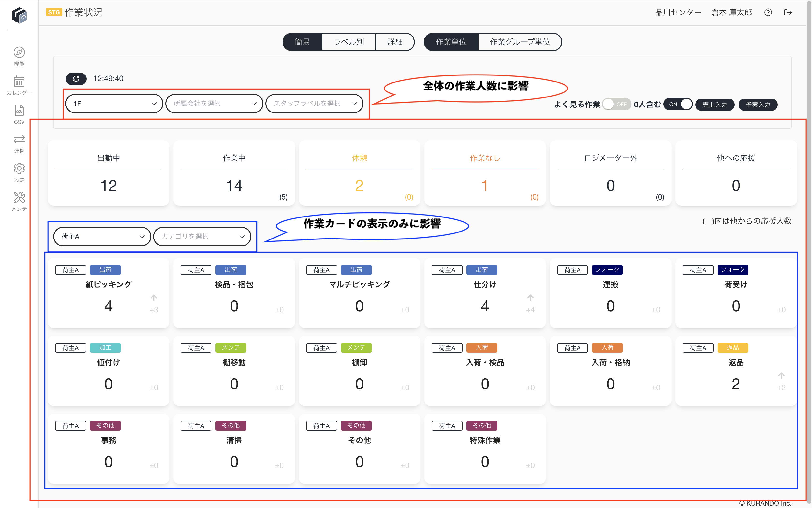
Task: Click 加工 tag on 値付け card
Action: pyautogui.click(x=105, y=348)
